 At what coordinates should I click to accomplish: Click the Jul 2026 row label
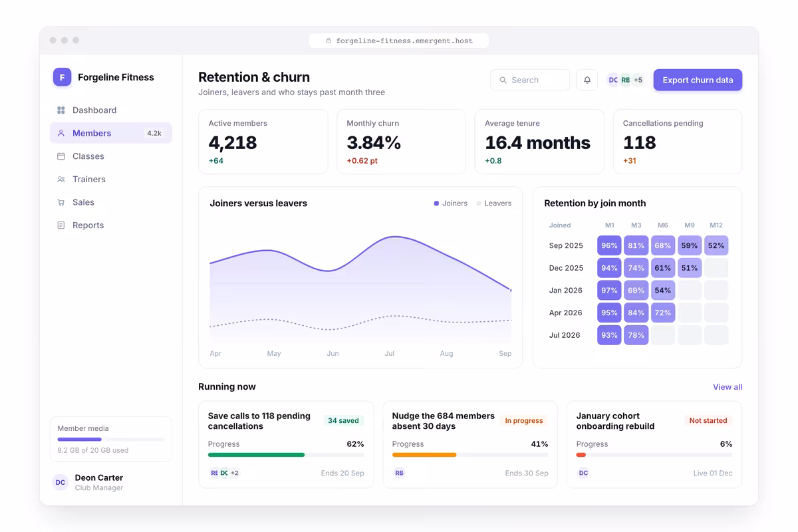click(x=565, y=335)
